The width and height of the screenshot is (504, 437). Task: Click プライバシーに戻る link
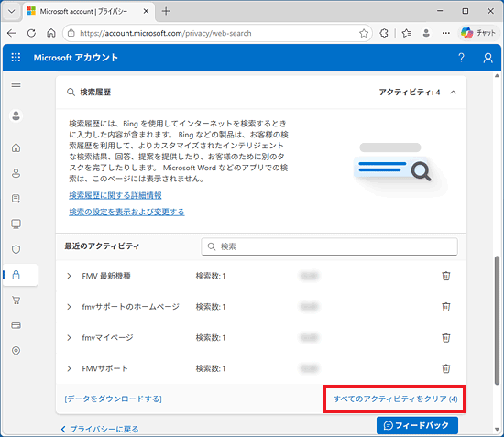[100, 430]
